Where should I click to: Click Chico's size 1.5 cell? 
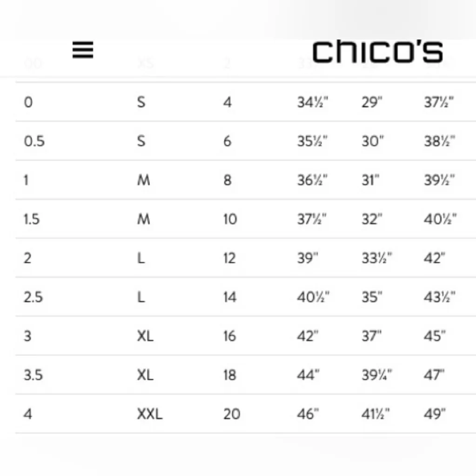[x=32, y=219]
